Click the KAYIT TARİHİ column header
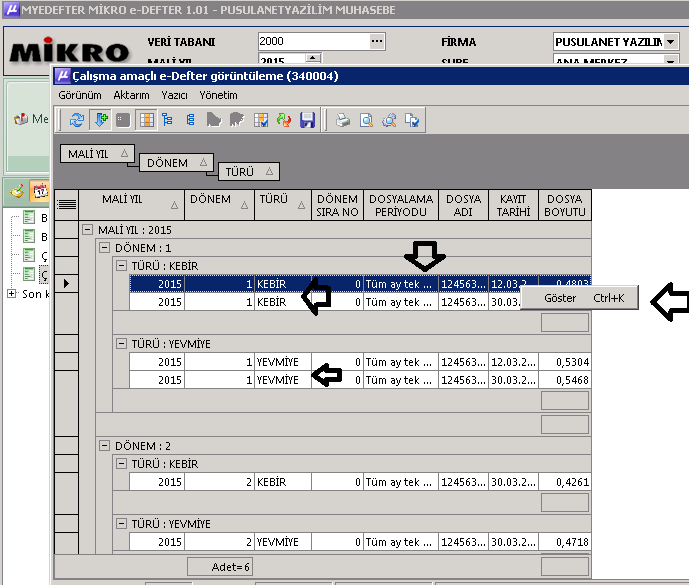 point(513,205)
